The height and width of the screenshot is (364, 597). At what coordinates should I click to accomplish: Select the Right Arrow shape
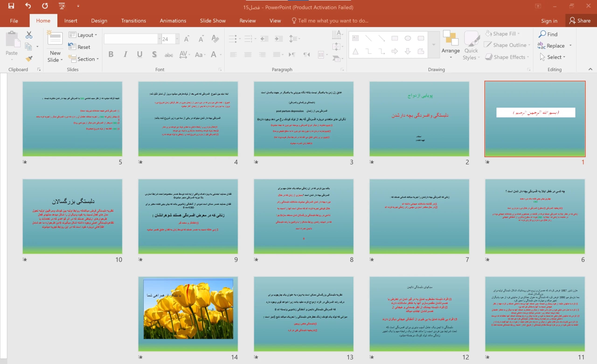[x=395, y=51]
